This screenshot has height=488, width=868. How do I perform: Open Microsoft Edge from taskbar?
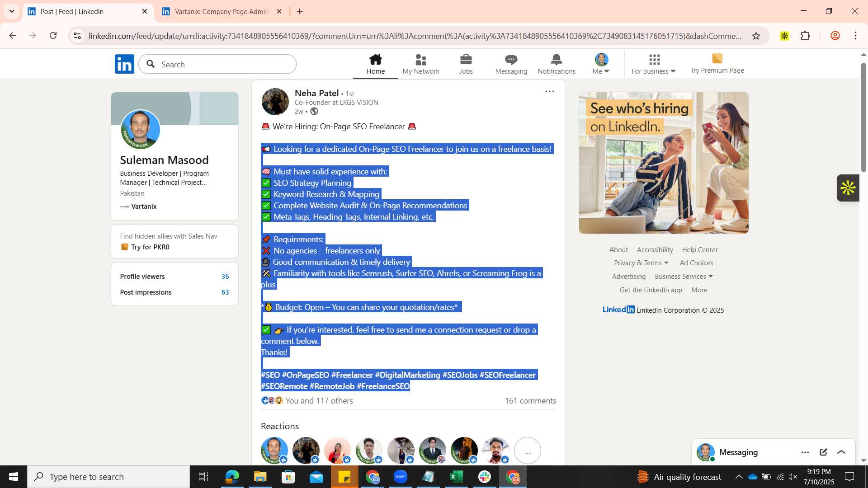tap(232, 477)
